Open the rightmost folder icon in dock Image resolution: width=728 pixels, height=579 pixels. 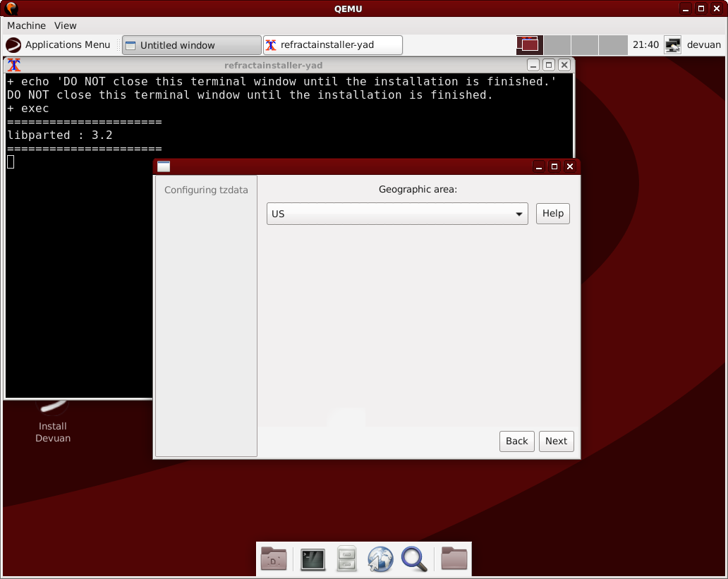click(454, 559)
